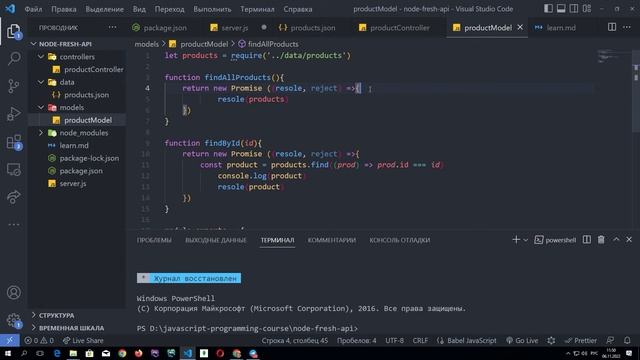Open the КОНСОЛЬ ОТЛАДКИ panel tab
The image size is (640, 360).
(400, 240)
